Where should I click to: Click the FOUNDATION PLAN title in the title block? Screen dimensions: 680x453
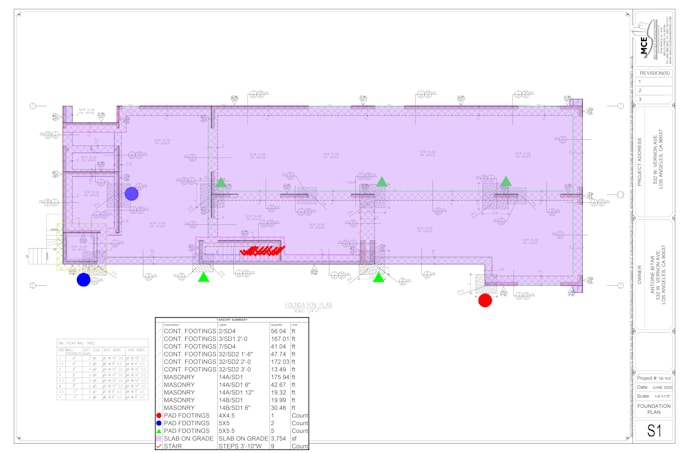pyautogui.click(x=654, y=409)
